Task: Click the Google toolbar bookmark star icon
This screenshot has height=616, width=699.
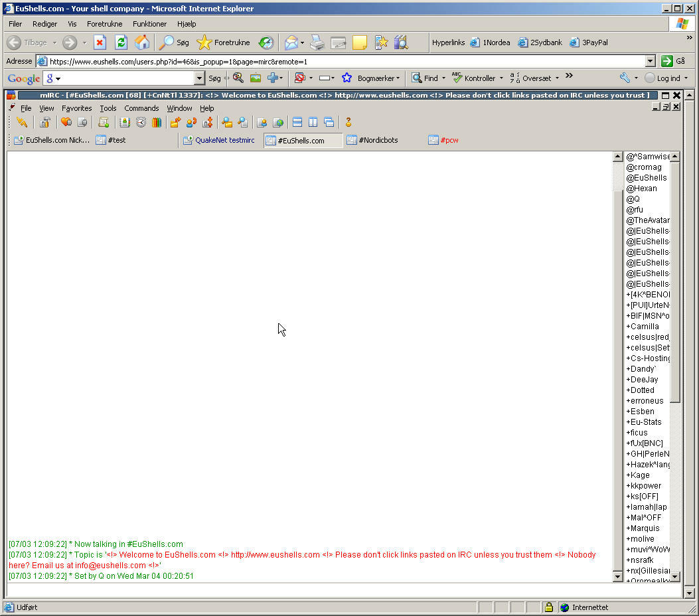Action: pyautogui.click(x=347, y=78)
